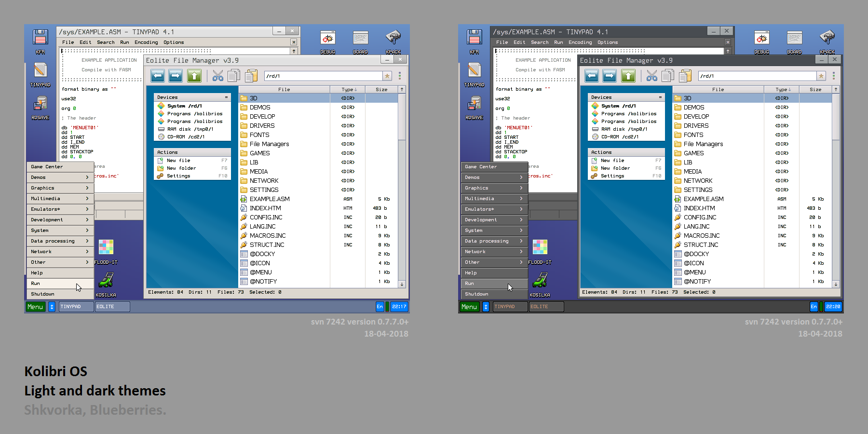Open KPACK from the desktop
Image resolution: width=868 pixels, height=434 pixels.
(393, 39)
